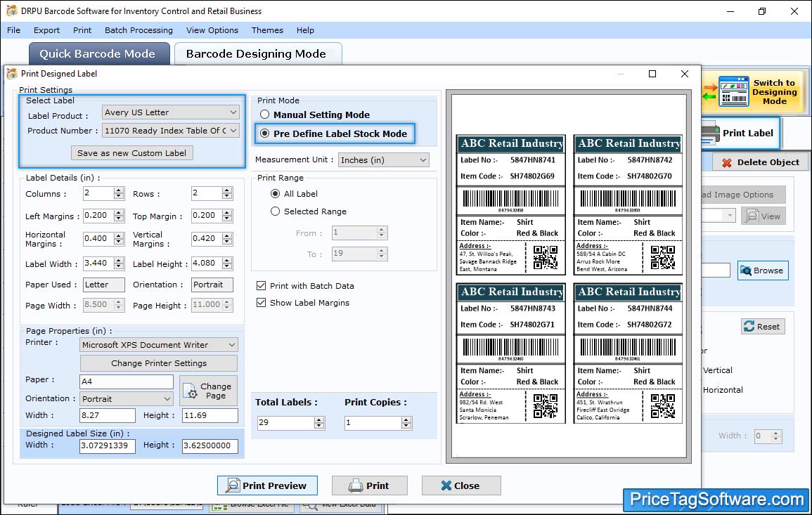Click the Label Height stepper arrows
Screen dimensions: 812x515
click(227, 263)
